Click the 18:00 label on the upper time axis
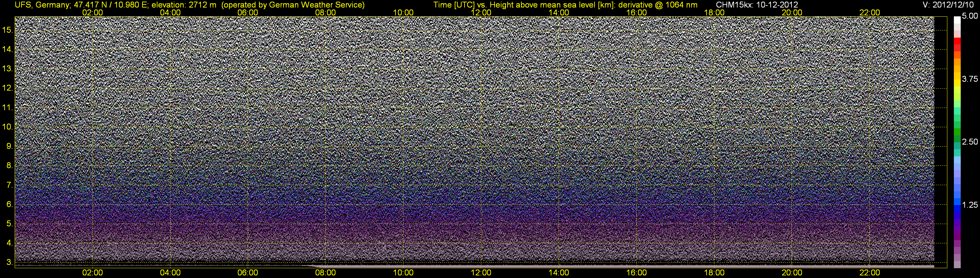Image resolution: width=980 pixels, height=278 pixels. (714, 12)
